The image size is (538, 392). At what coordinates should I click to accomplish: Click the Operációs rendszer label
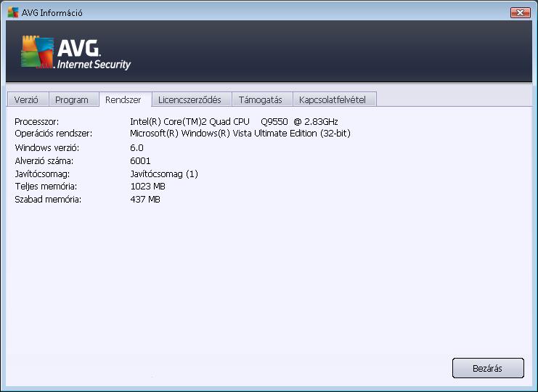[x=54, y=134]
